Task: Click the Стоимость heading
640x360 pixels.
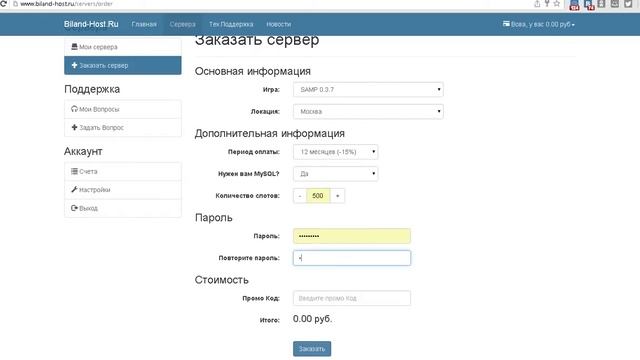Action: coord(222,280)
